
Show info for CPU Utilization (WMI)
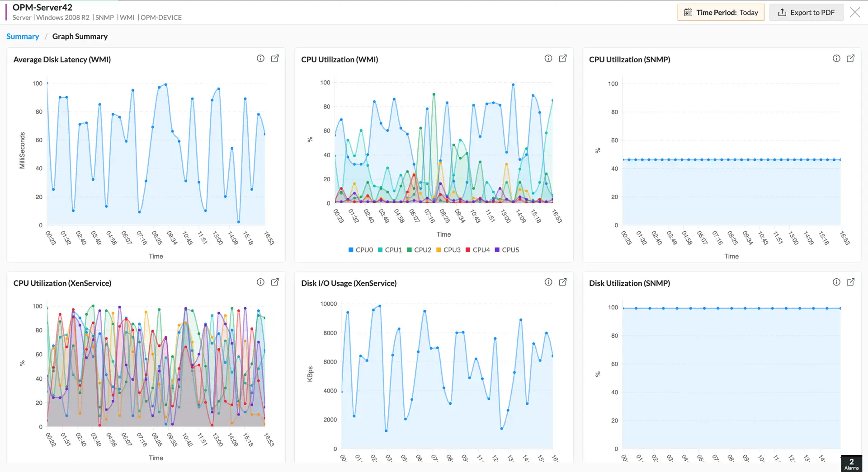coord(548,58)
